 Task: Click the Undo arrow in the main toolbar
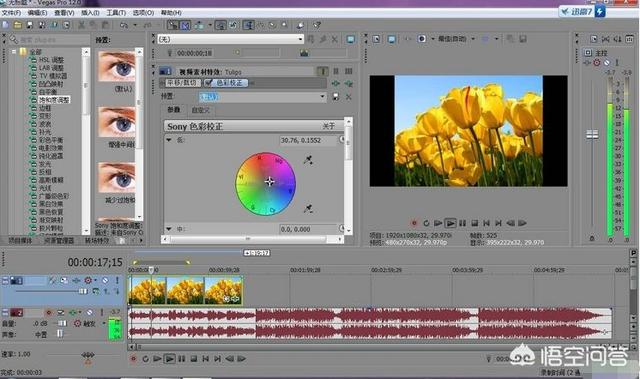point(124,25)
